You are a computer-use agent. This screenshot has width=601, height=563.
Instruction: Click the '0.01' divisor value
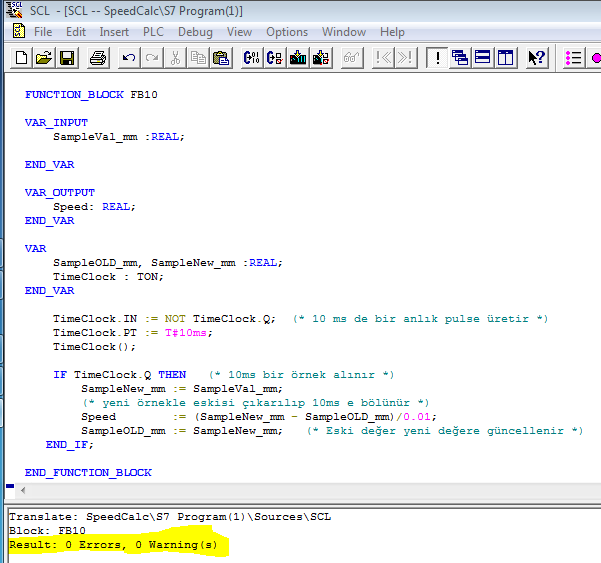[417, 417]
